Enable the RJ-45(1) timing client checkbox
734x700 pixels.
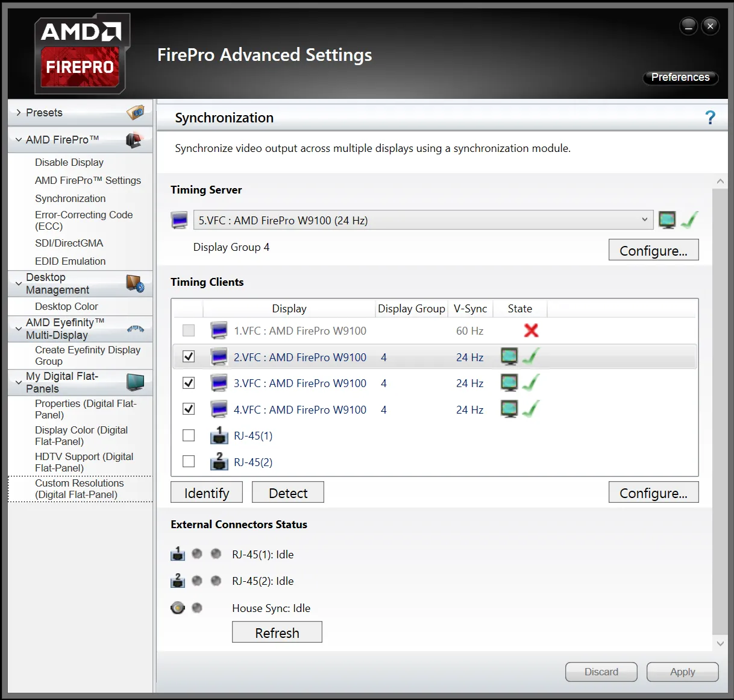pos(189,435)
